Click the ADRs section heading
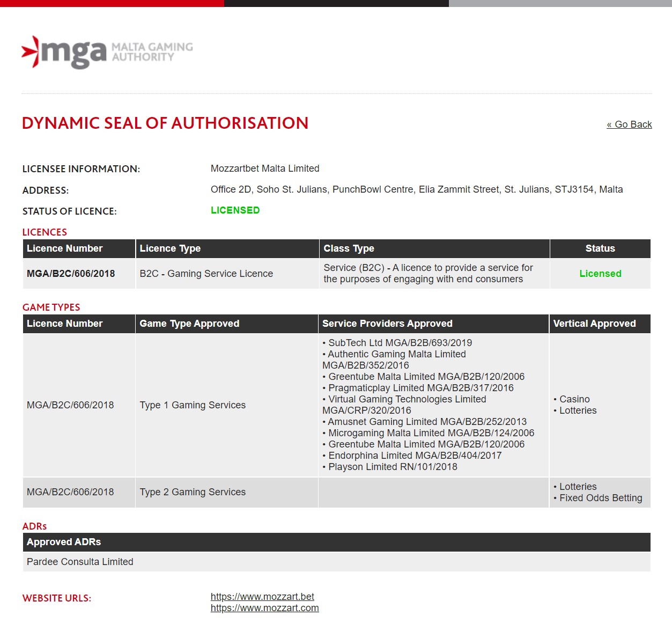The width and height of the screenshot is (672, 638). pyautogui.click(x=34, y=526)
